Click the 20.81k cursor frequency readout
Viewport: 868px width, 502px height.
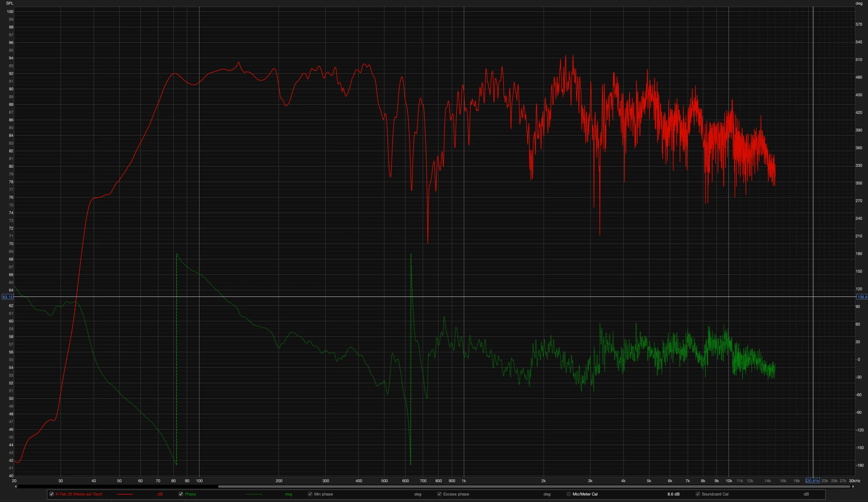tap(813, 481)
